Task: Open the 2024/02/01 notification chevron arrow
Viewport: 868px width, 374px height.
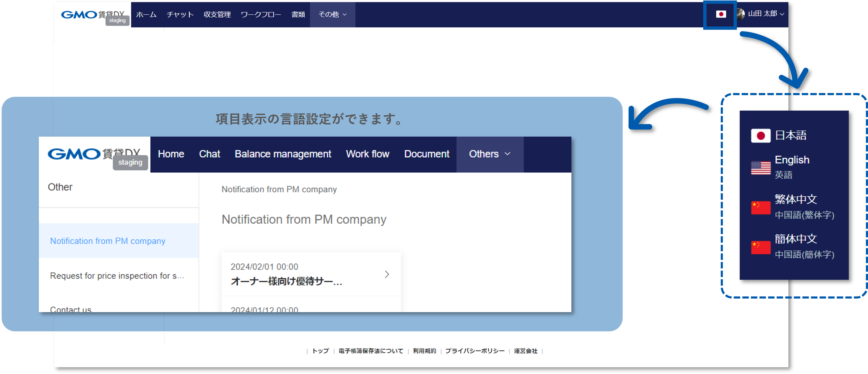Action: [x=387, y=274]
